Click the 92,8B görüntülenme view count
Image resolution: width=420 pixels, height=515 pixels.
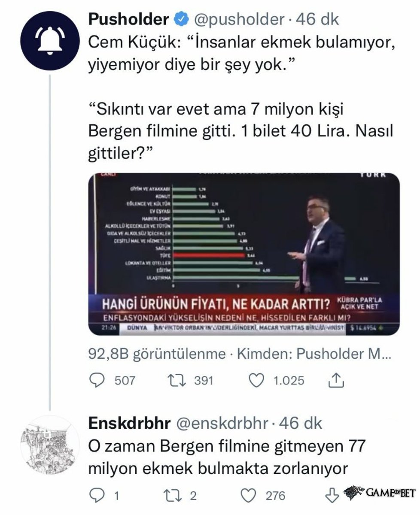[157, 354]
